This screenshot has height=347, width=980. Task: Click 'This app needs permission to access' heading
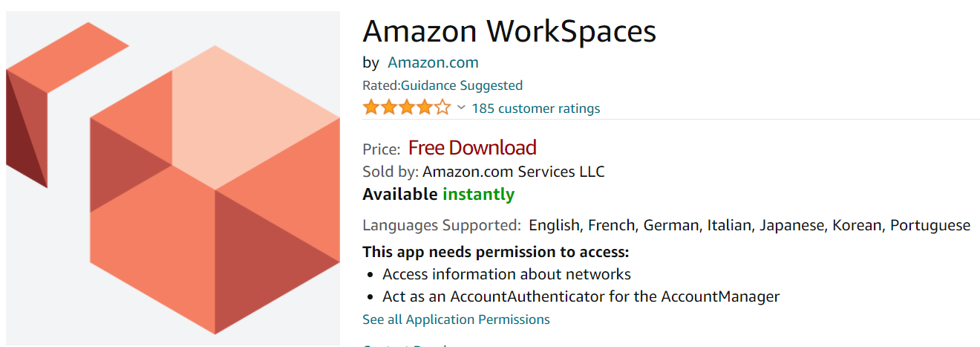[x=496, y=251]
